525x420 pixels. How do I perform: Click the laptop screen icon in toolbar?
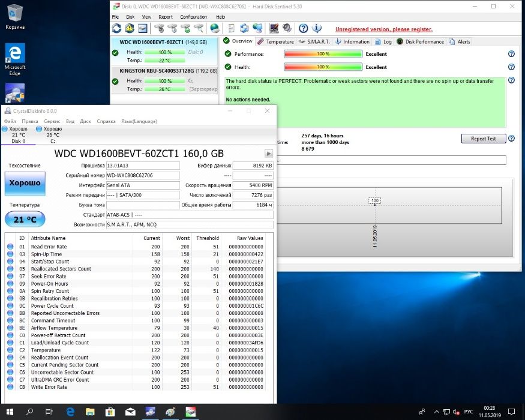pyautogui.click(x=274, y=28)
